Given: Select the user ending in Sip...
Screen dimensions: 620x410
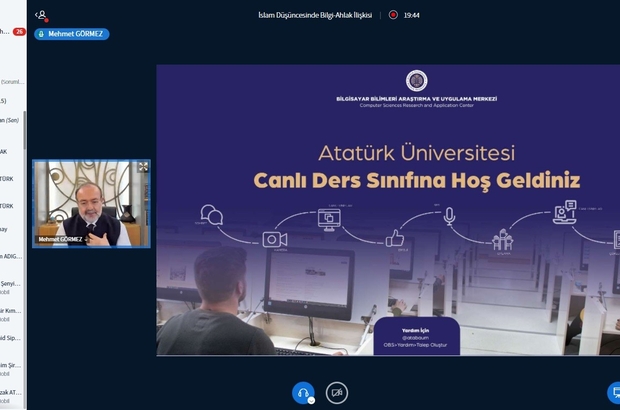Looking at the screenshot, I should (x=12, y=338).
